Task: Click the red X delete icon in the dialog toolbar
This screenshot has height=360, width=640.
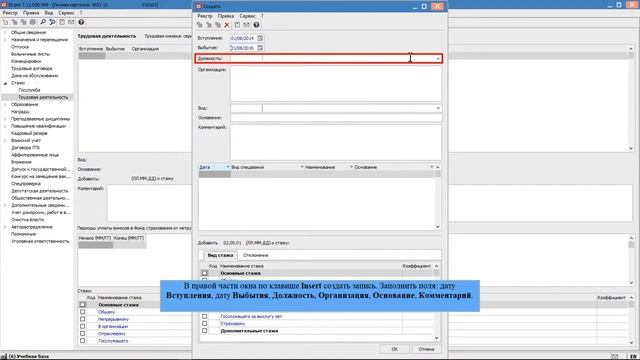Action: point(227,25)
